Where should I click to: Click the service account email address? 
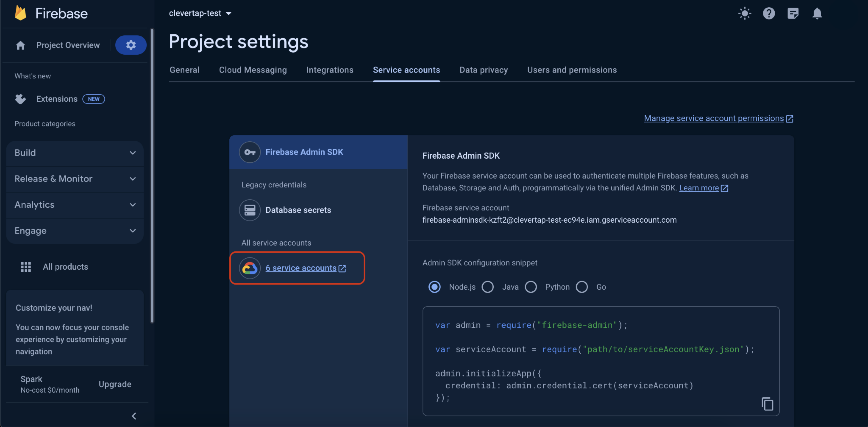[549, 220]
